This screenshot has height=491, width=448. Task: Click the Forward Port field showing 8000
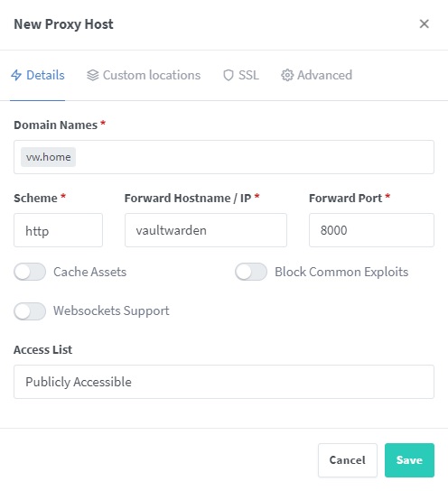coord(371,230)
